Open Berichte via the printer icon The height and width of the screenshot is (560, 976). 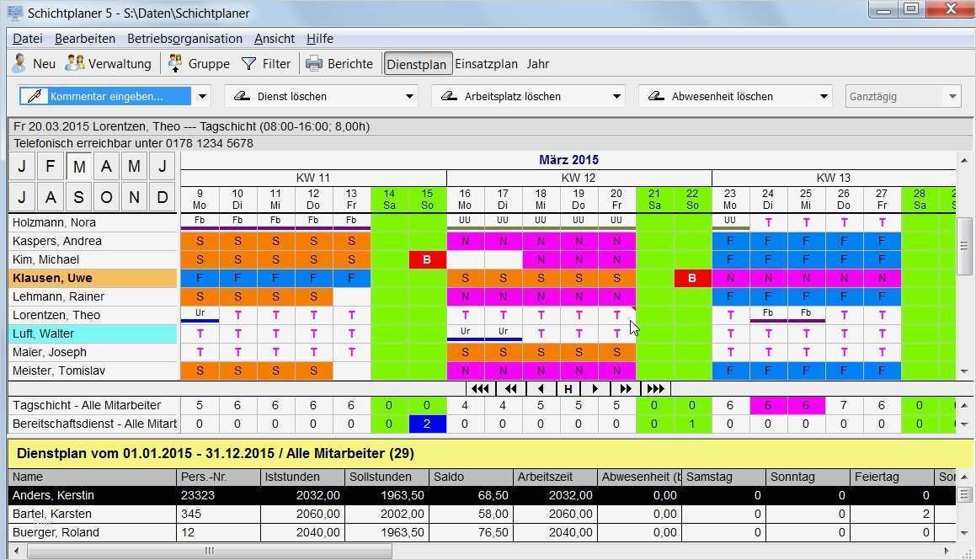[x=315, y=63]
